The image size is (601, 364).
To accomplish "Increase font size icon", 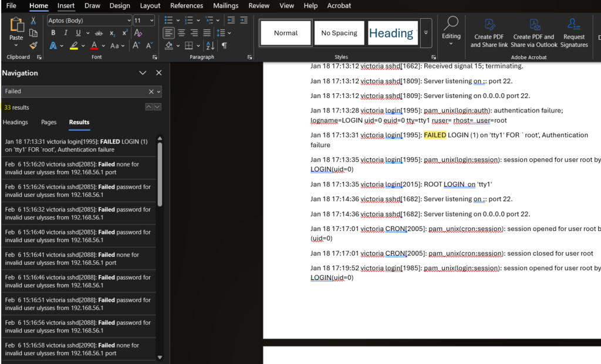I will tap(136, 46).
